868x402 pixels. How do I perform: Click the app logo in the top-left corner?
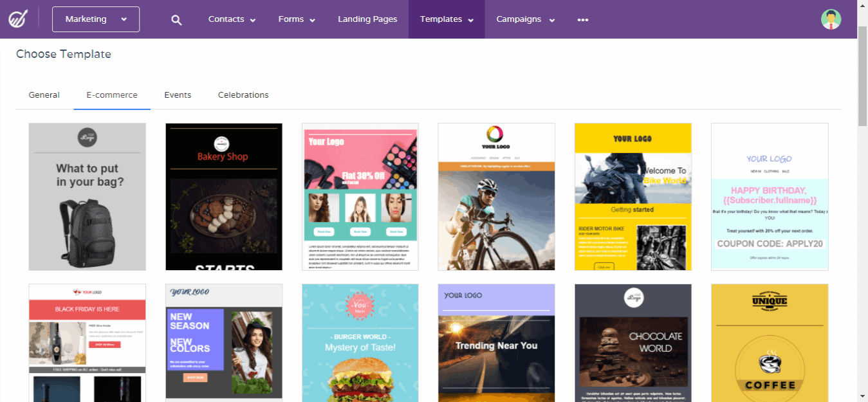18,19
